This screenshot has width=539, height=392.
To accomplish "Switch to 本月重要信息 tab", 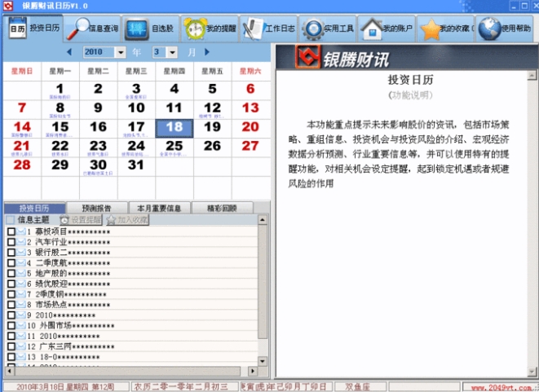I will pyautogui.click(x=159, y=208).
